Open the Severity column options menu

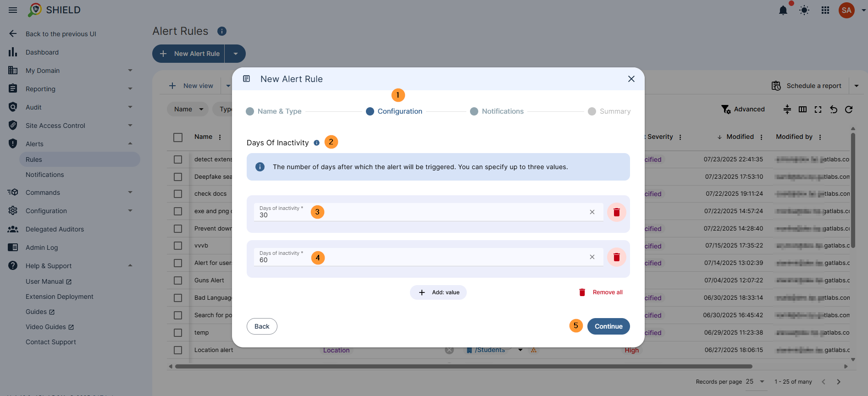pos(680,137)
